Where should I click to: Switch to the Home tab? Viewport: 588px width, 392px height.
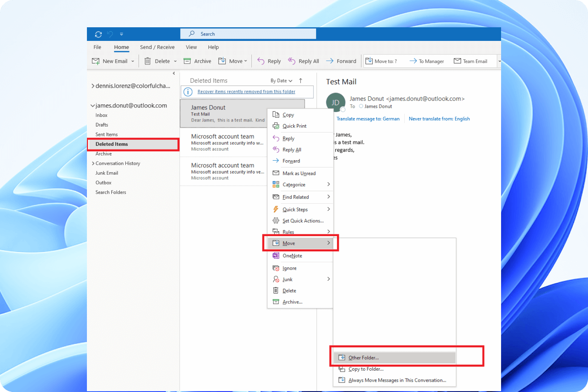click(121, 47)
